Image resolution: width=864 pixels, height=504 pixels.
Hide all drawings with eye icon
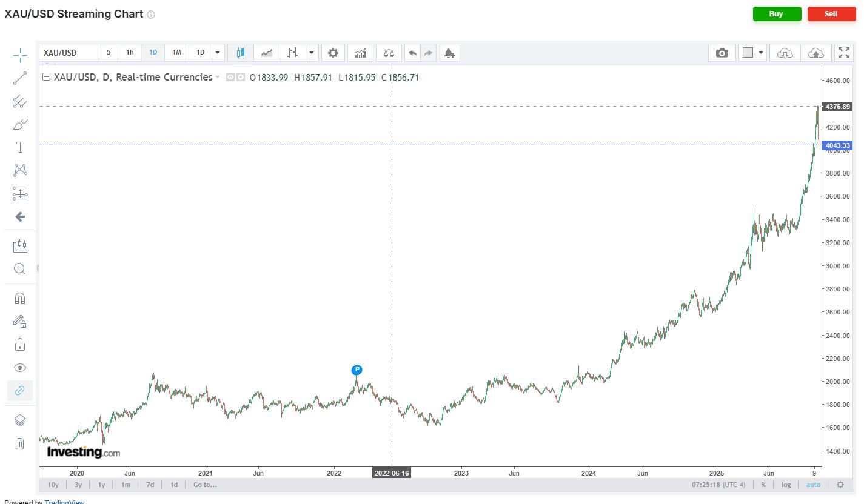pyautogui.click(x=20, y=368)
